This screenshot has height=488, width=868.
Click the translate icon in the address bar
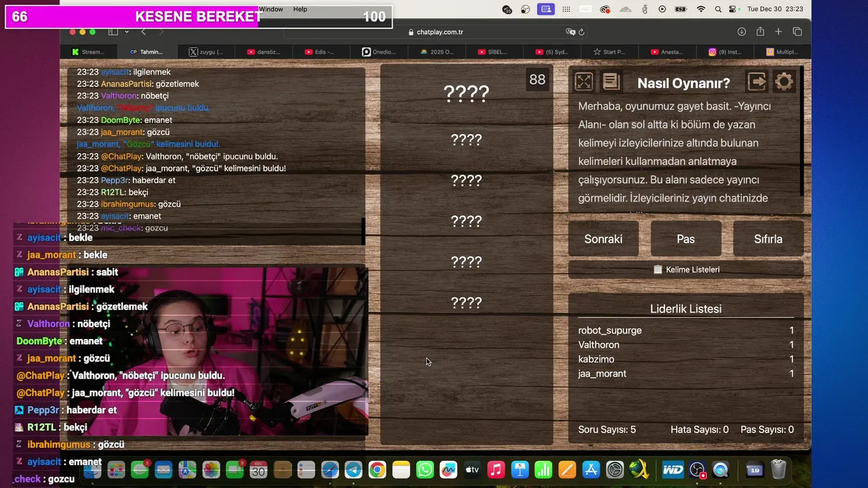(x=570, y=32)
